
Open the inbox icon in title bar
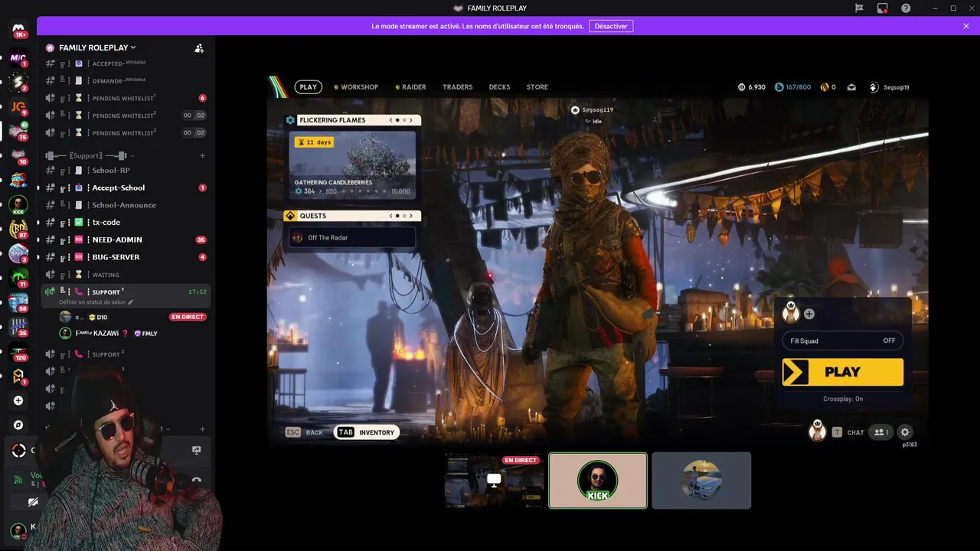click(883, 8)
